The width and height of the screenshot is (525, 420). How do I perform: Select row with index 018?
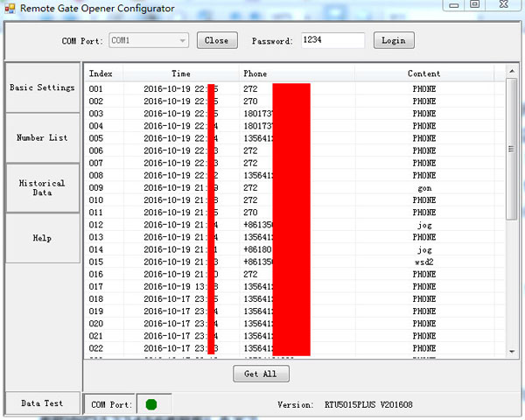pyautogui.click(x=295, y=299)
